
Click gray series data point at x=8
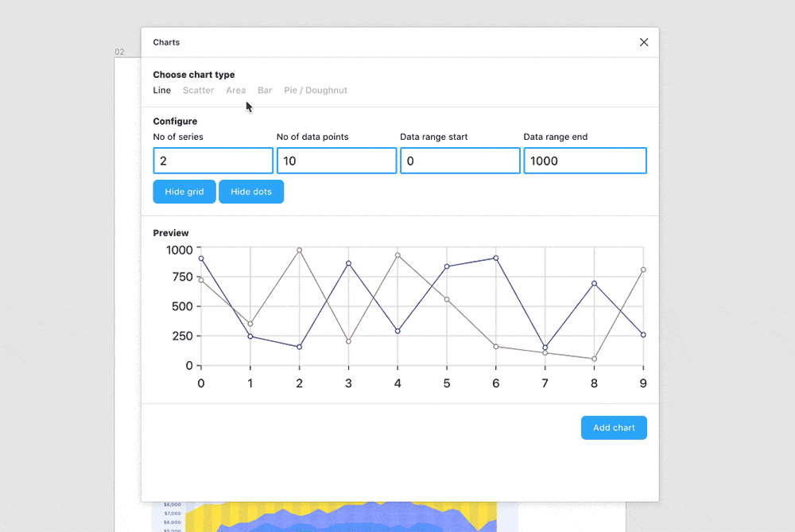coord(594,359)
